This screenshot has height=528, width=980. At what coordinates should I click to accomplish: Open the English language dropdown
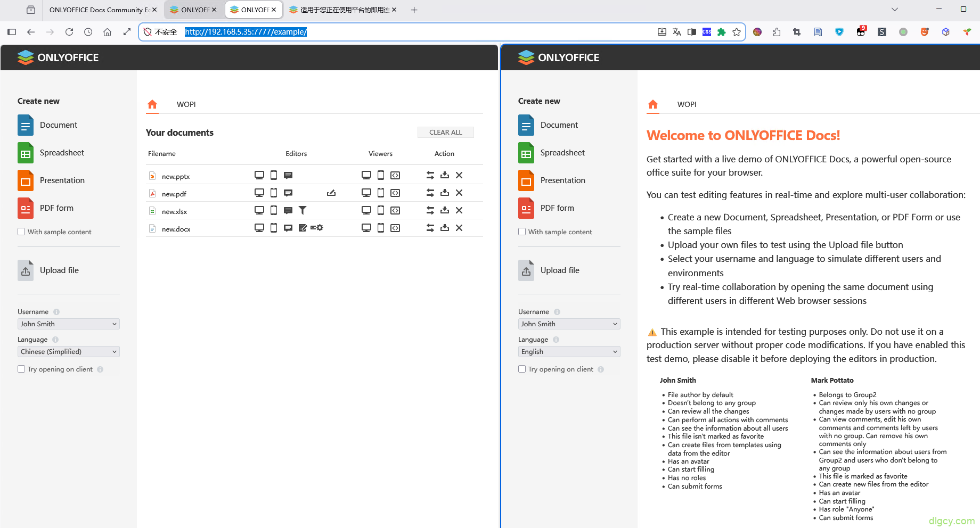point(569,351)
